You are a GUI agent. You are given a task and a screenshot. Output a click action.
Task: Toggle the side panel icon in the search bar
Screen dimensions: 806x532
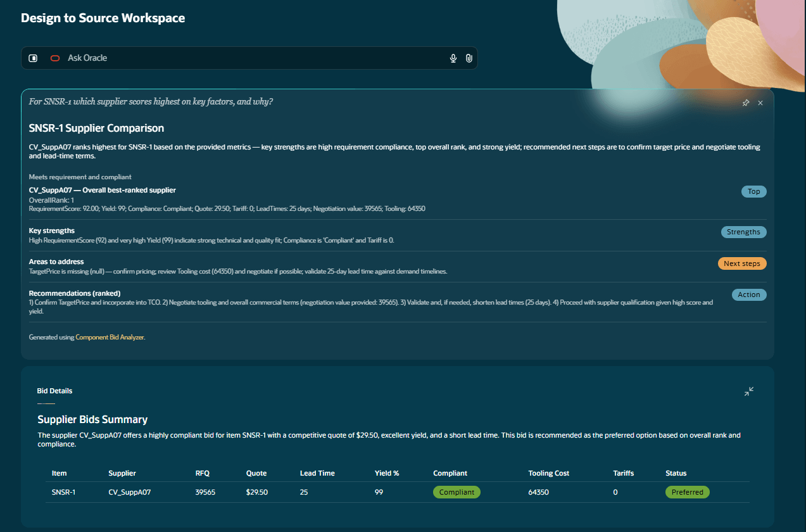click(33, 58)
